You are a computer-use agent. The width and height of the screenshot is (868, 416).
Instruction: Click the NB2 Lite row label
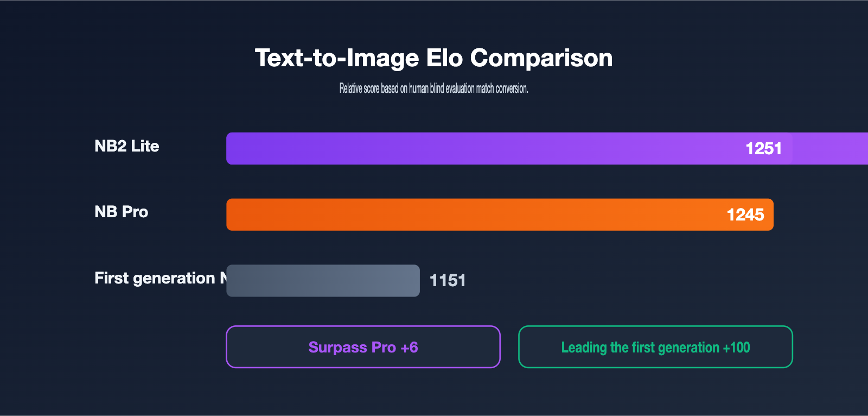pyautogui.click(x=127, y=146)
